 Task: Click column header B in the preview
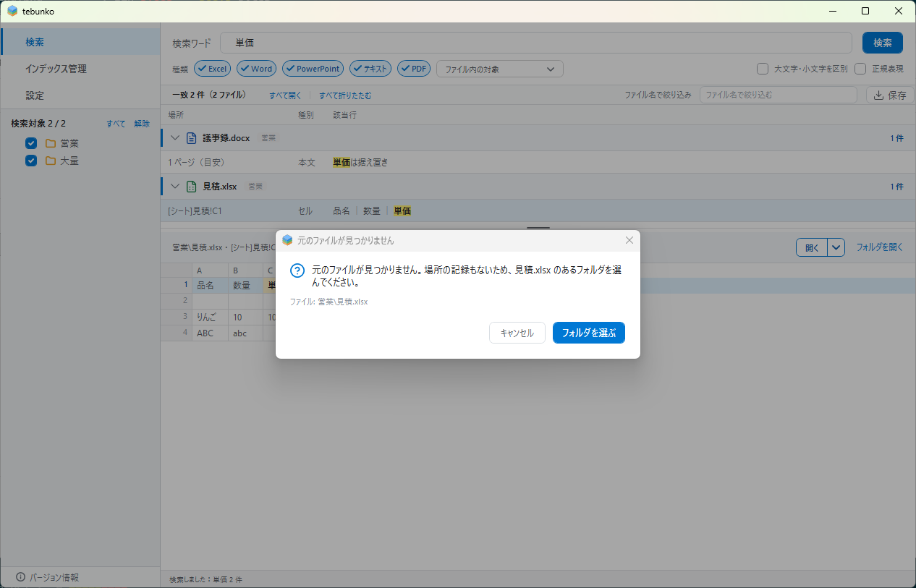245,270
